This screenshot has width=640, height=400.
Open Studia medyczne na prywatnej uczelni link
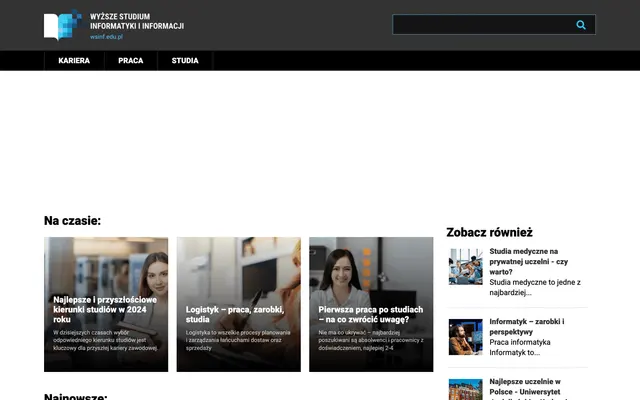click(529, 262)
